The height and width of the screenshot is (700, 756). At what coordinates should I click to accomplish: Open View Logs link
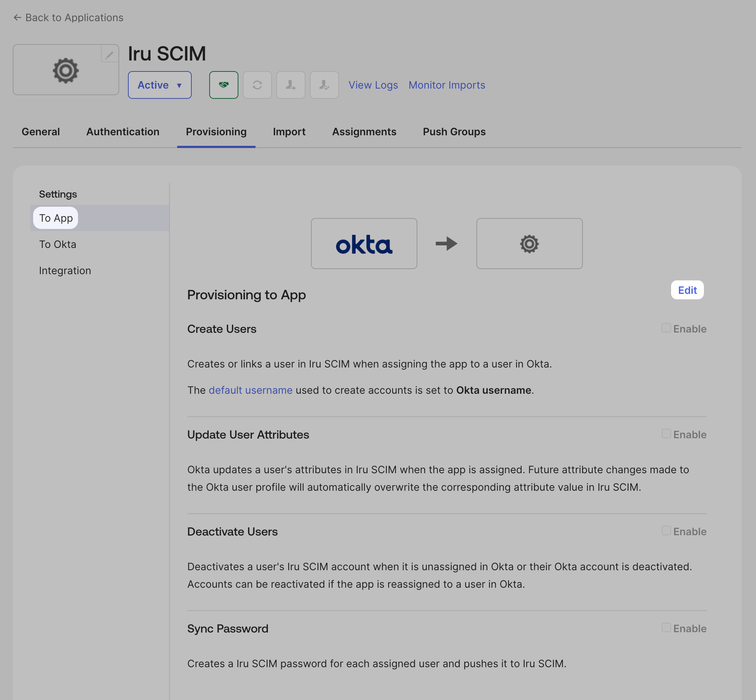373,85
